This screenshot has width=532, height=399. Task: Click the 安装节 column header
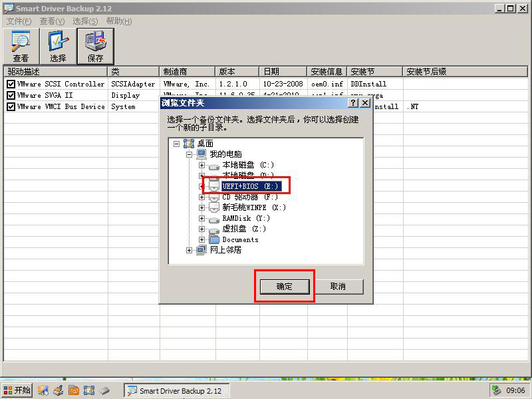(375, 72)
